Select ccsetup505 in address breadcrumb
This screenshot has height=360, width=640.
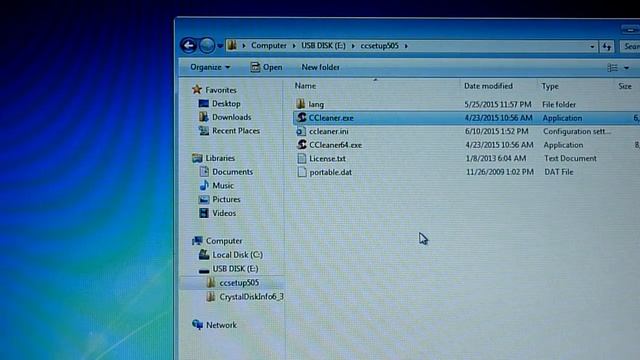click(x=379, y=45)
